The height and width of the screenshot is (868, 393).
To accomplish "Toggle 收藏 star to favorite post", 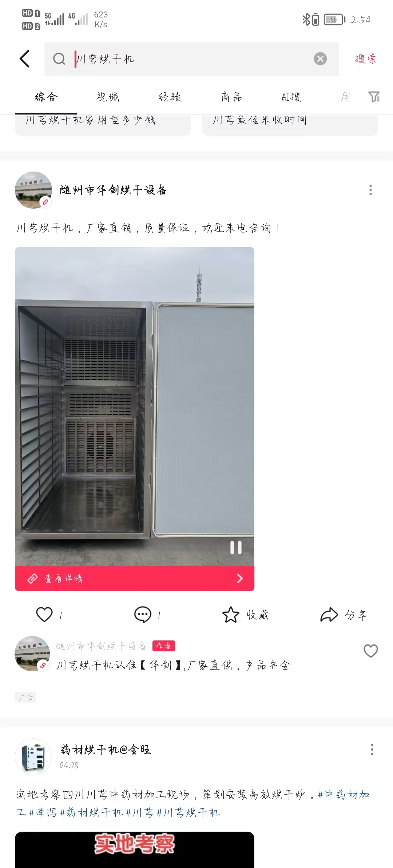I will click(231, 615).
